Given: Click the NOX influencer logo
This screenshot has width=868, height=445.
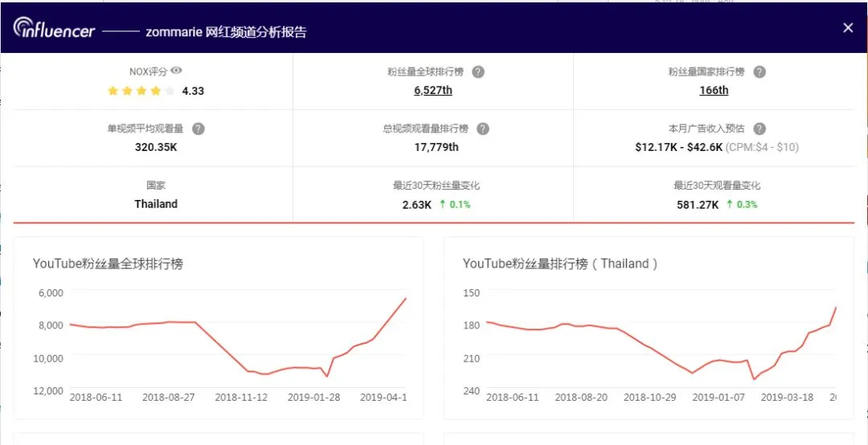Looking at the screenshot, I should click(x=55, y=28).
